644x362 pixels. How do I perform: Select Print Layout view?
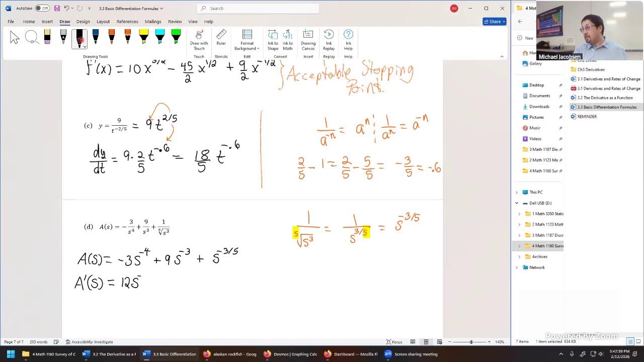pos(426,342)
